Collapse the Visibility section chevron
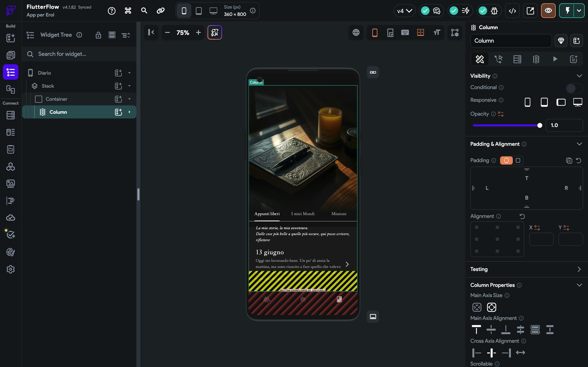Screen dimensions: 588x367 click(579, 76)
